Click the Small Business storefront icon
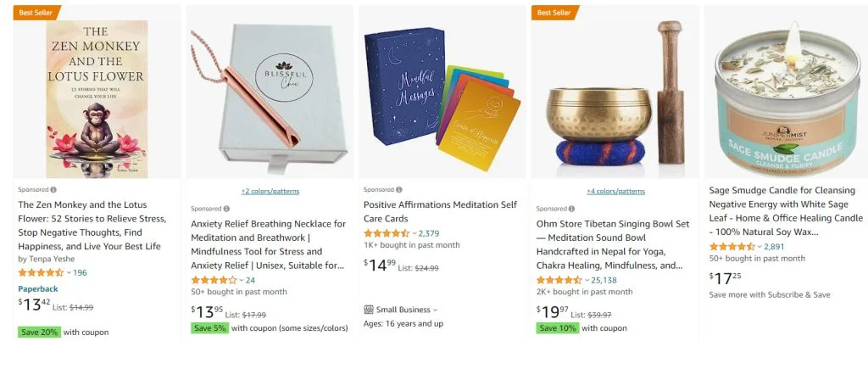This screenshot has height=369, width=868. coord(369,310)
